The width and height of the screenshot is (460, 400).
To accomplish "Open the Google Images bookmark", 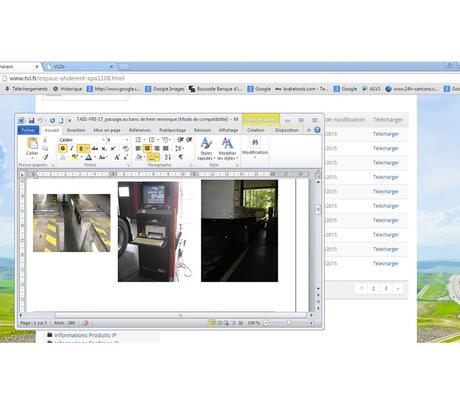I will click(165, 89).
